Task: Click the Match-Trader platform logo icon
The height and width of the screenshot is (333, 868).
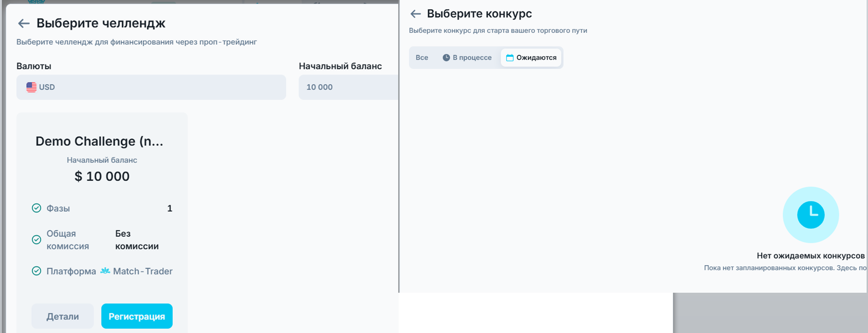Action: [x=105, y=271]
